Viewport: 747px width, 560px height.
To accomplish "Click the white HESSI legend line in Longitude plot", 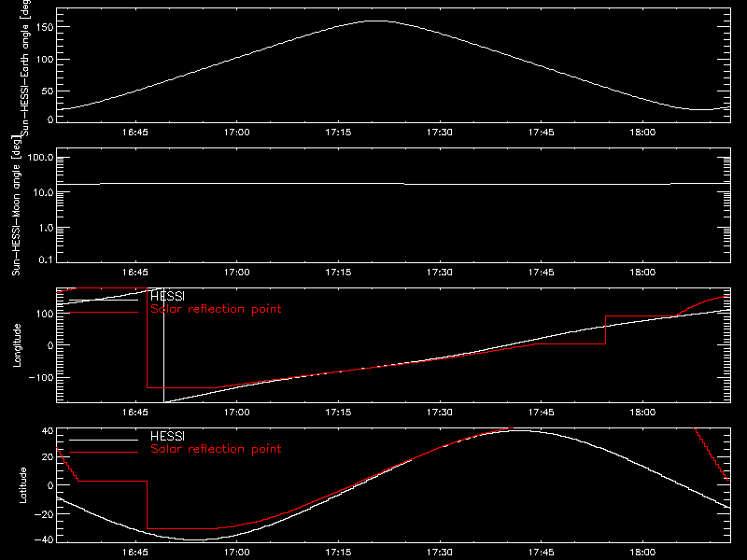I will coord(104,300).
